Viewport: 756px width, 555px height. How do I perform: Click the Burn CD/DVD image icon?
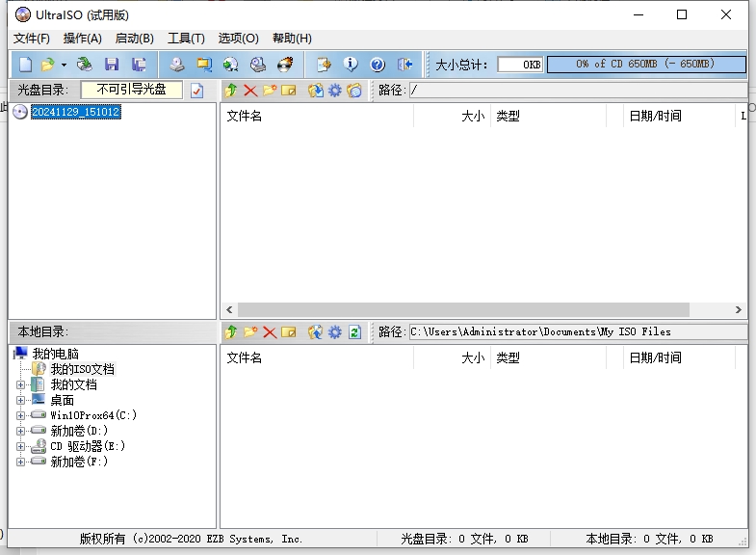click(284, 65)
